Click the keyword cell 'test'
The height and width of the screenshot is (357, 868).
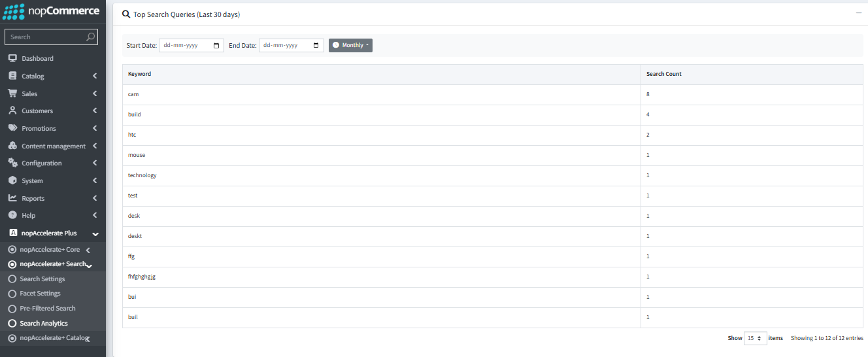[381, 195]
